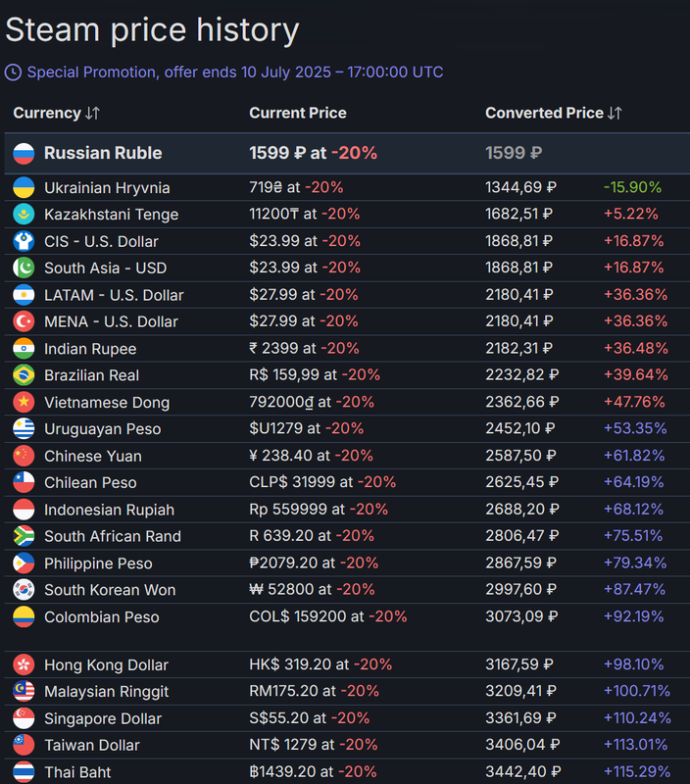
Task: Click the 11200₸ at -20% price
Action: [305, 214]
